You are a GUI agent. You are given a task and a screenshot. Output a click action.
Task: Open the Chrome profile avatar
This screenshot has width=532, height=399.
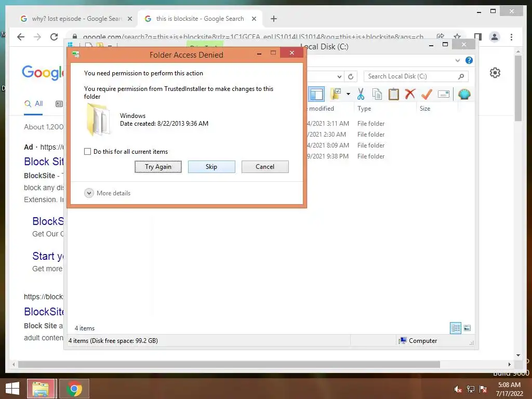495,37
